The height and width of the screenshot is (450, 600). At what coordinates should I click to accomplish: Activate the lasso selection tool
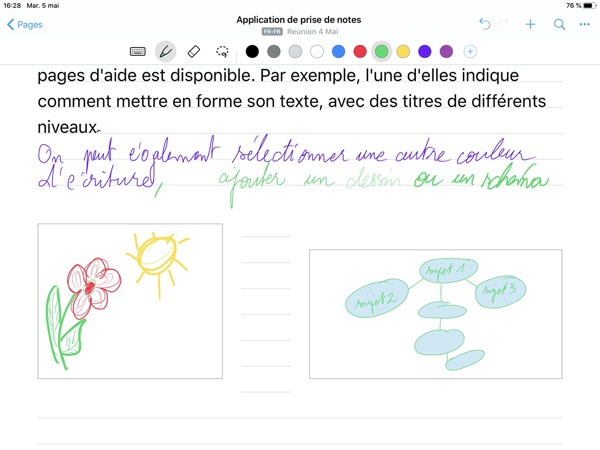point(222,51)
